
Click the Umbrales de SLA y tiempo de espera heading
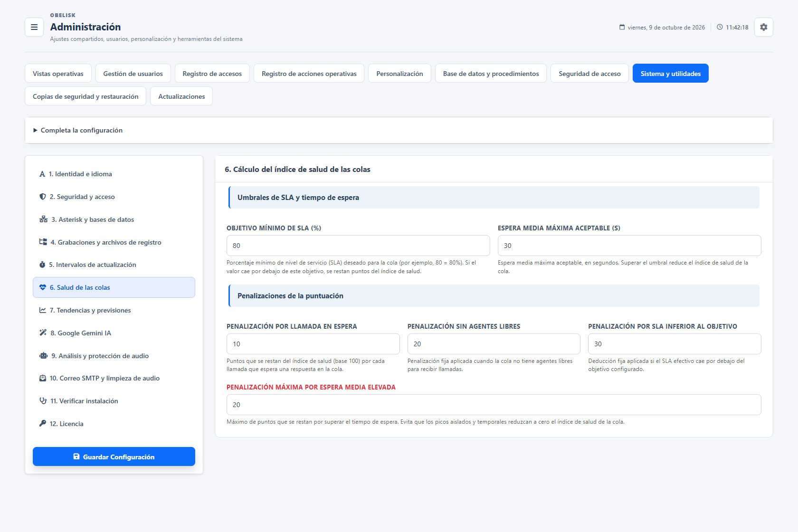[x=298, y=198]
